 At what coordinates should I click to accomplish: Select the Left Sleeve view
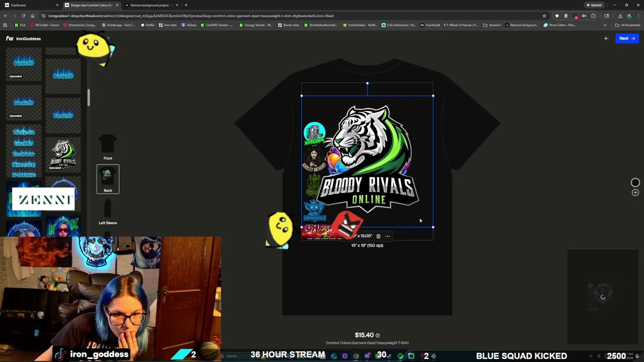pos(108,211)
